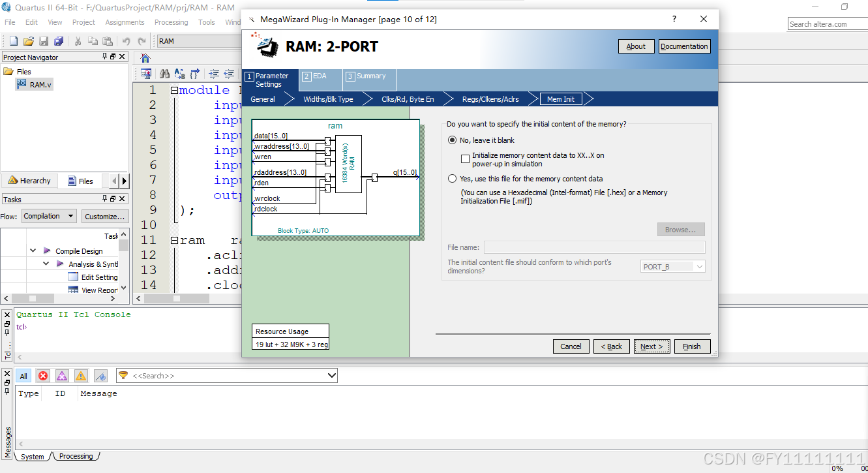Show error messages filter icon
Image resolution: width=868 pixels, height=473 pixels.
coord(43,376)
